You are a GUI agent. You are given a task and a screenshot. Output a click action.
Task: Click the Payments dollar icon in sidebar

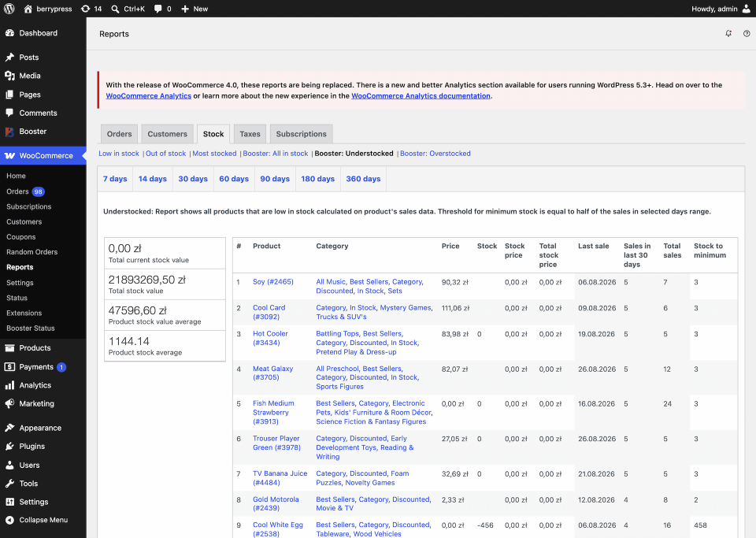(x=9, y=367)
